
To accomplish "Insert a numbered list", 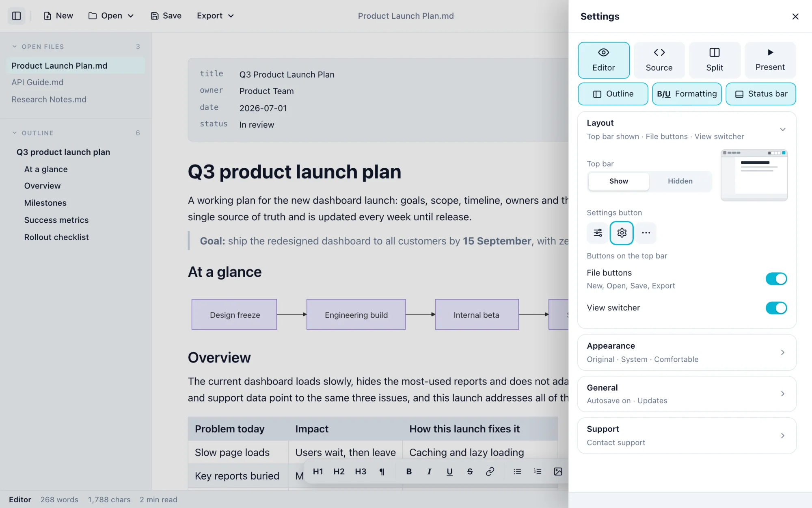I will pyautogui.click(x=538, y=471).
